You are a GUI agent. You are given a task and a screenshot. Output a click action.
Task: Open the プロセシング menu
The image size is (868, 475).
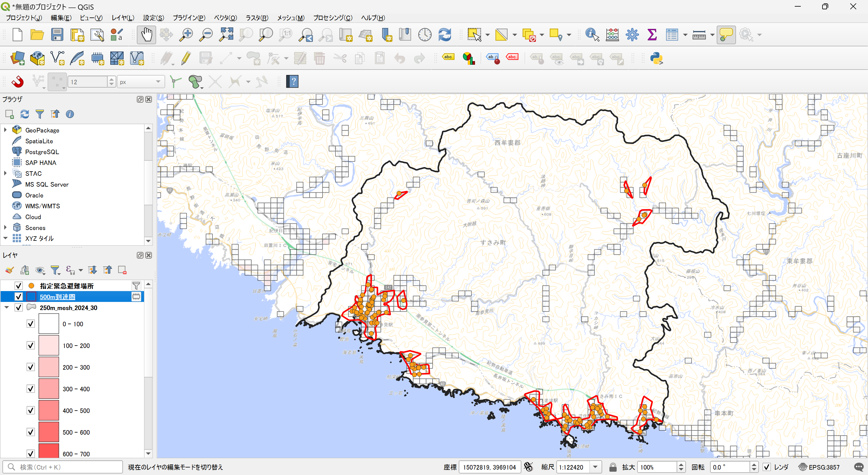click(332, 18)
